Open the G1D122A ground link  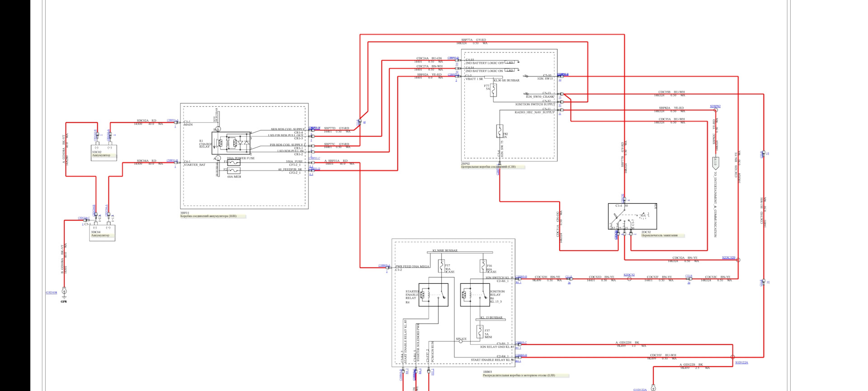(640, 389)
